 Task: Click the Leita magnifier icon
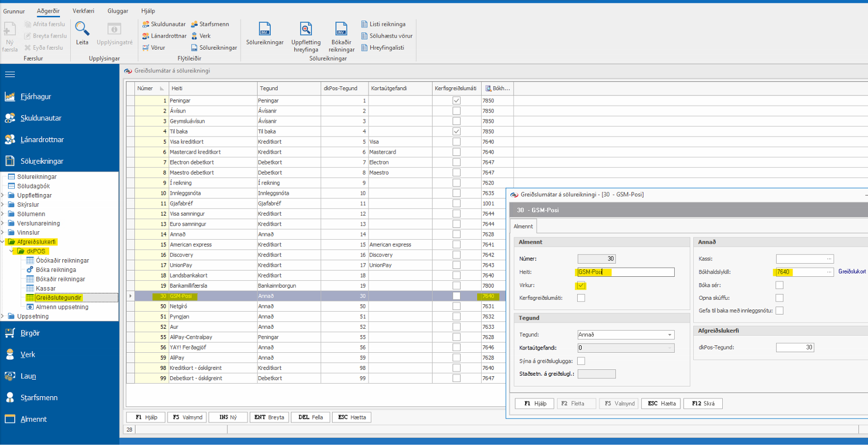click(x=82, y=29)
